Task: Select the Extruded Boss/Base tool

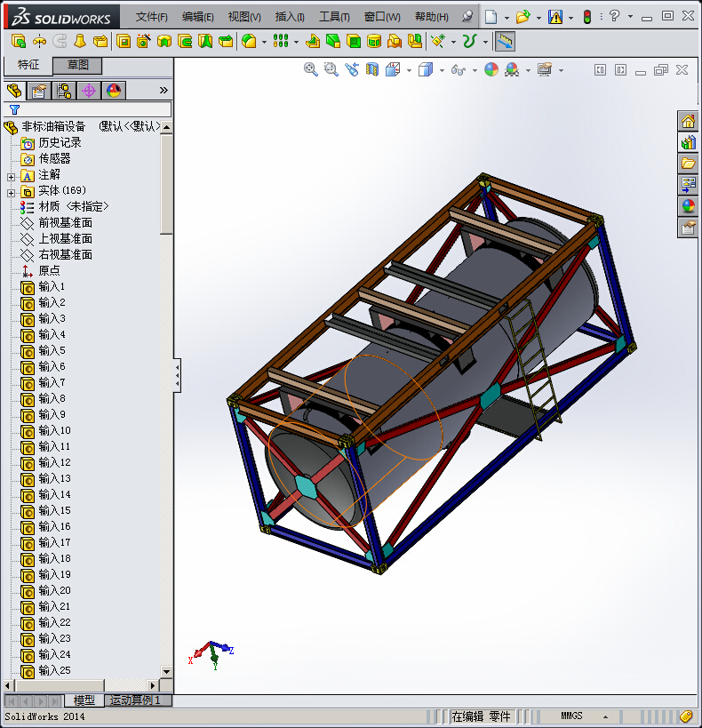Action: tap(18, 42)
